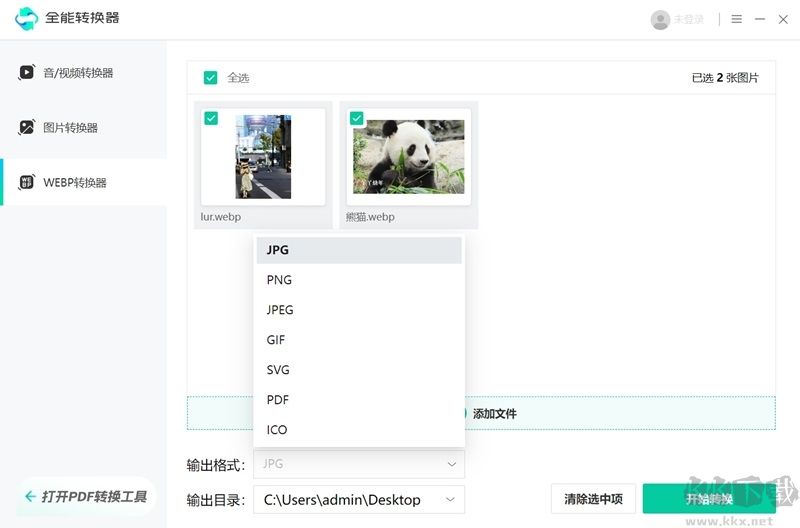Minimize the converter window

[760, 19]
